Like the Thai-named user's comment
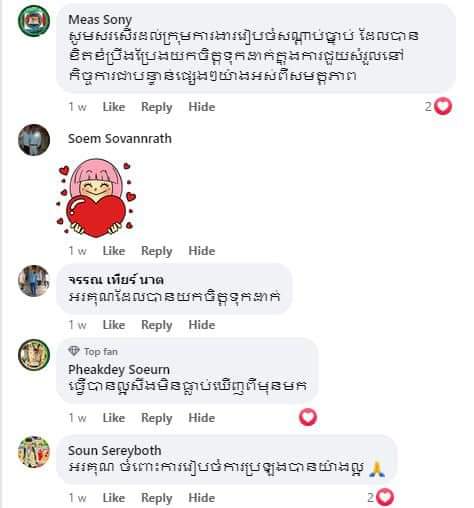The image size is (474, 508). click(114, 325)
